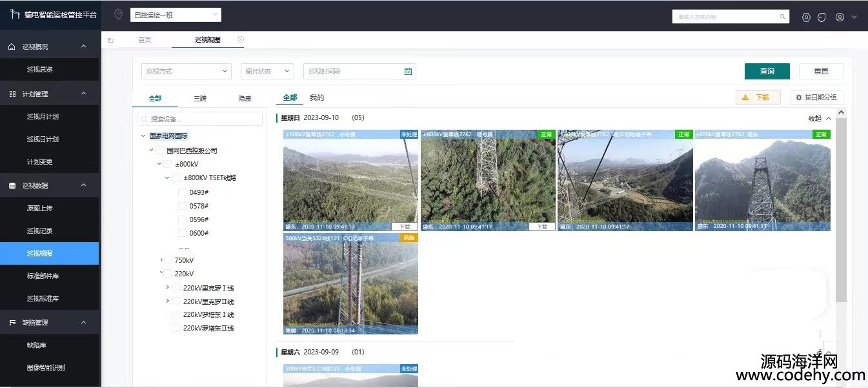The image size is (868, 388).
Task: Tick the ±800kV checkbox
Action: point(168,164)
